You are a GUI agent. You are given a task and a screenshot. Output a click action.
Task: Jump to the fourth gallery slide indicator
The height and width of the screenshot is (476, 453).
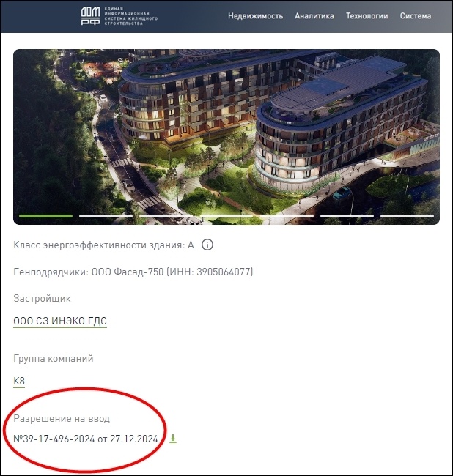click(x=226, y=216)
